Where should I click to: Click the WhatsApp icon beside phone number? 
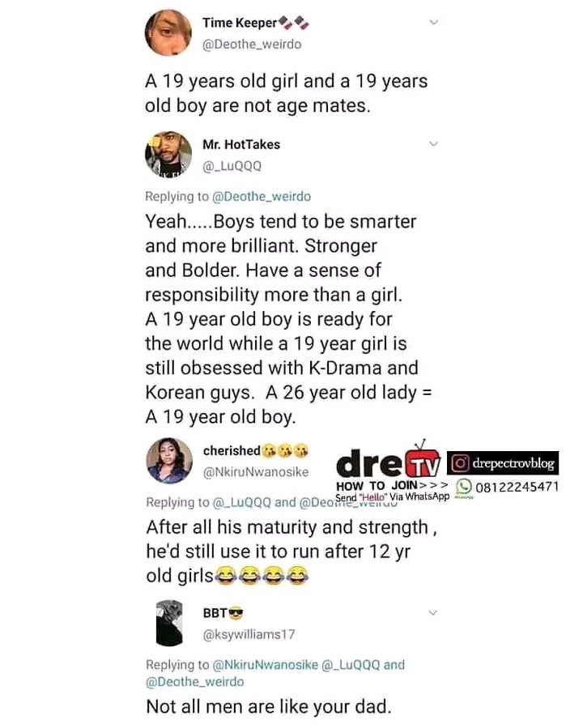[x=464, y=486]
